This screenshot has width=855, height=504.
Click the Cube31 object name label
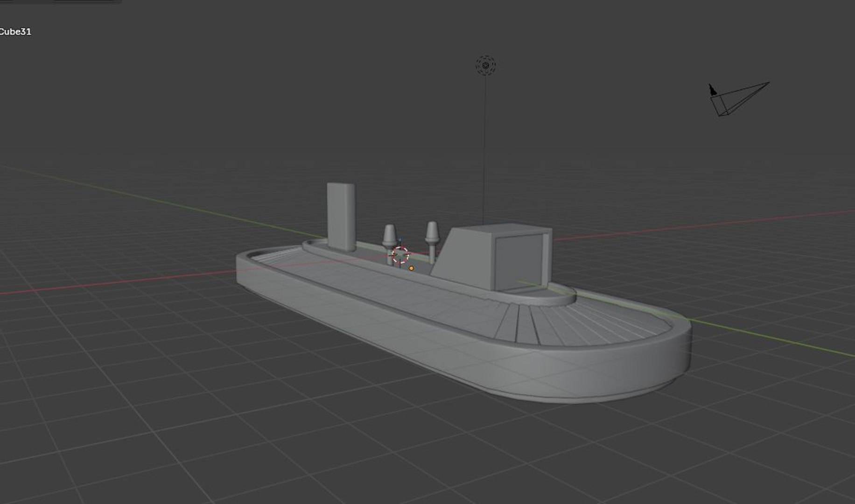click(x=15, y=32)
